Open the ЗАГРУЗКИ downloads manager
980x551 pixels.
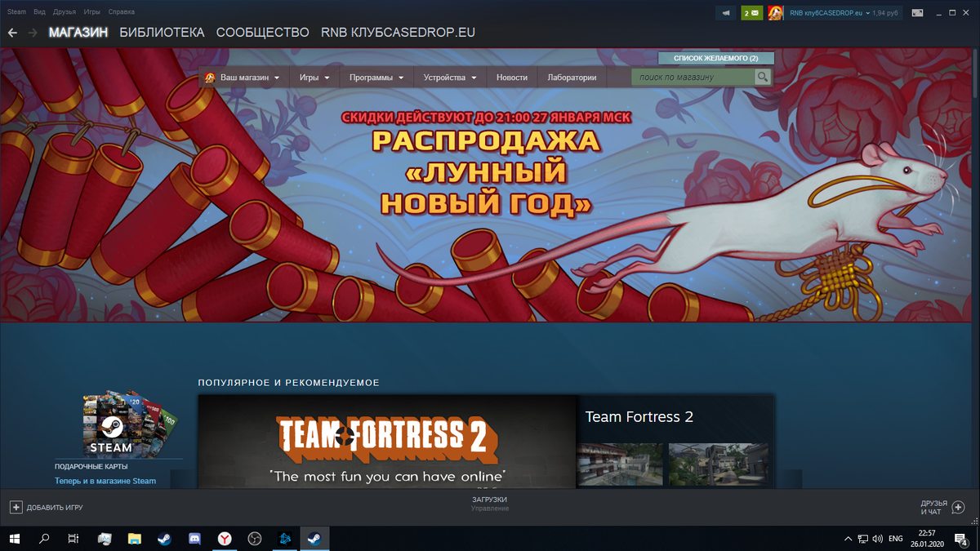click(489, 499)
